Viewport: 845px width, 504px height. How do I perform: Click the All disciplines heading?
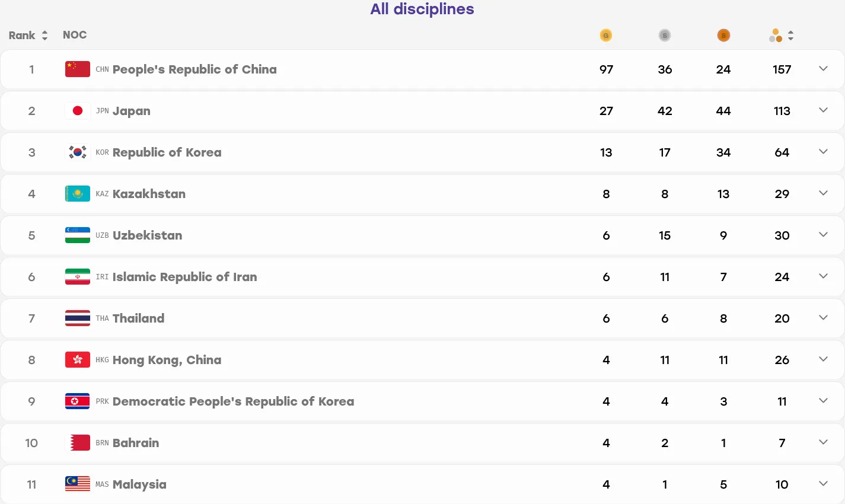(422, 9)
